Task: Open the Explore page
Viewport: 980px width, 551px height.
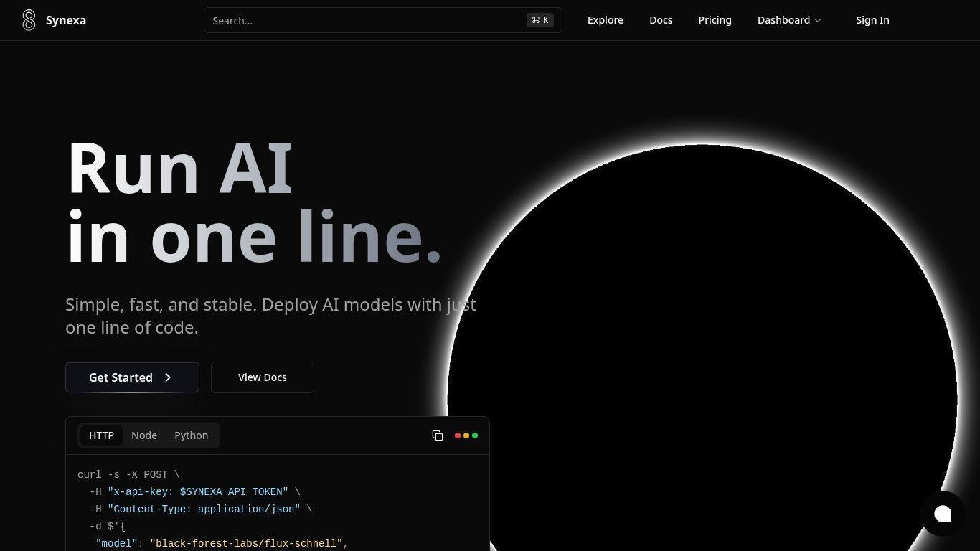Action: click(x=605, y=20)
